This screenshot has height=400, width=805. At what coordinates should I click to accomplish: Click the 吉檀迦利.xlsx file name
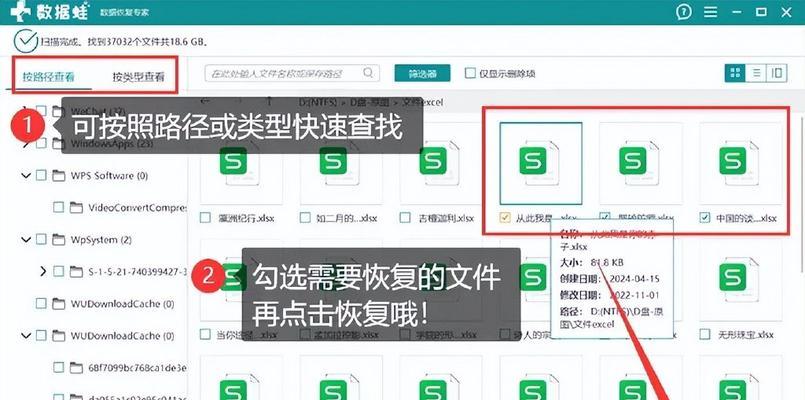445,218
